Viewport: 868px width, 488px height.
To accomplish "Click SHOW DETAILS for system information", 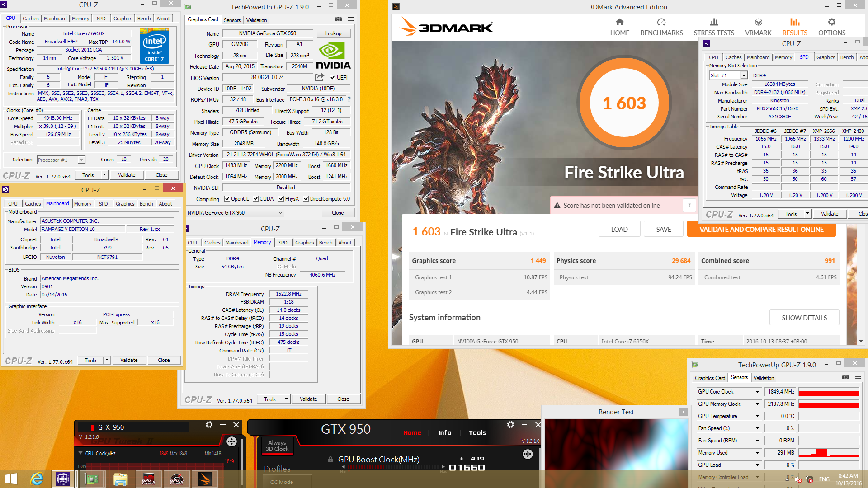I will click(804, 318).
